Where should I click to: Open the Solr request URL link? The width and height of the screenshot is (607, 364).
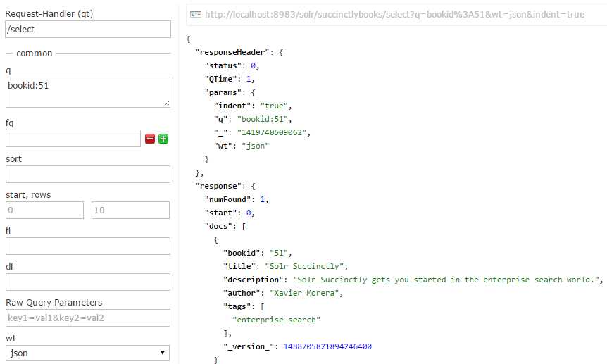394,15
